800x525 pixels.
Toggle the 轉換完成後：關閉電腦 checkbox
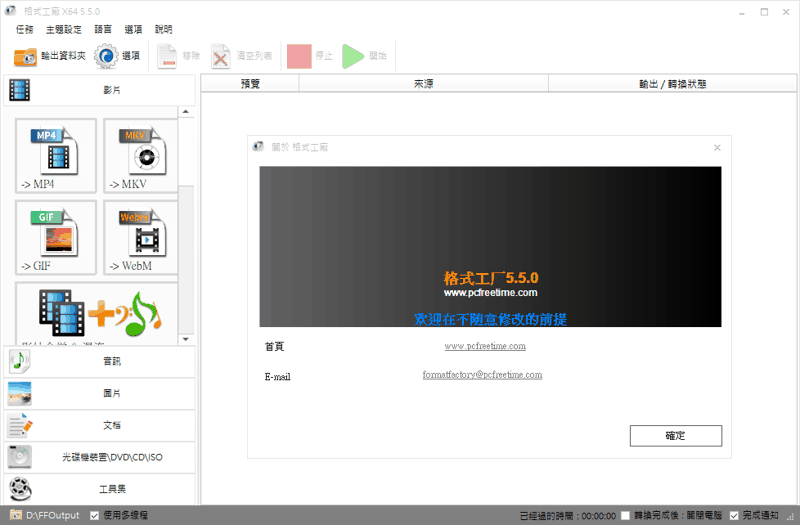point(625,516)
